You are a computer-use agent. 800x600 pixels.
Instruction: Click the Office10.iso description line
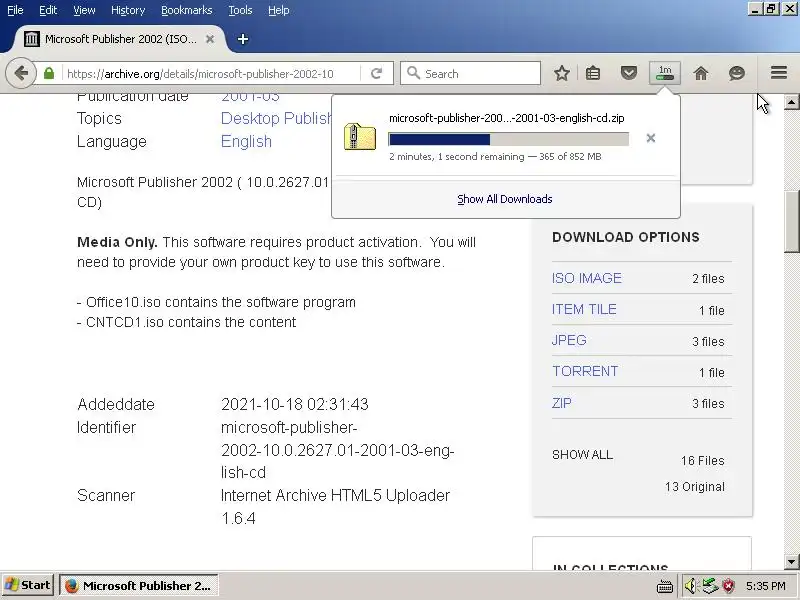pyautogui.click(x=216, y=302)
